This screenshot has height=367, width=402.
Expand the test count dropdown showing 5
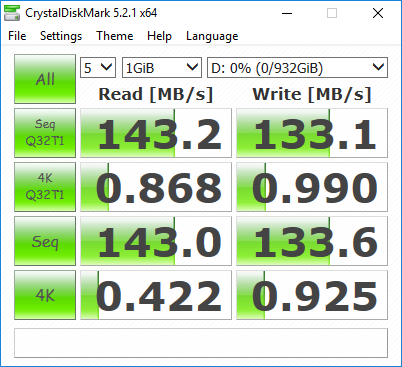click(98, 68)
